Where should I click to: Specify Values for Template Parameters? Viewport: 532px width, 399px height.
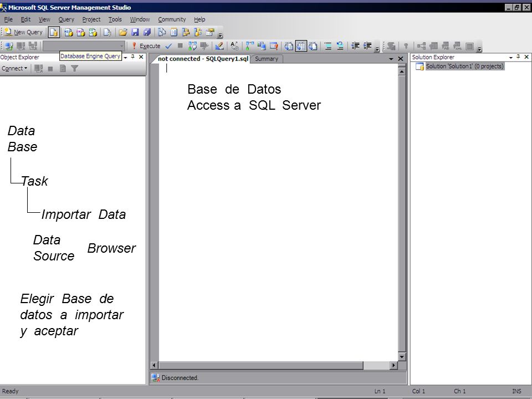(x=234, y=46)
